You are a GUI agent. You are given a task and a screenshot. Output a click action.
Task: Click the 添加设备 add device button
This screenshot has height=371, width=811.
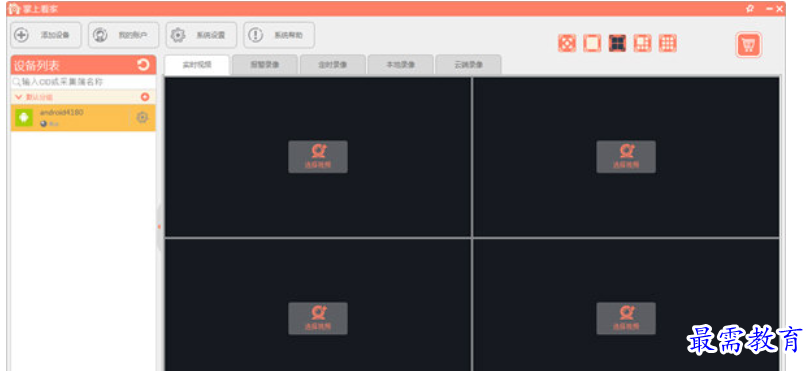(x=46, y=35)
